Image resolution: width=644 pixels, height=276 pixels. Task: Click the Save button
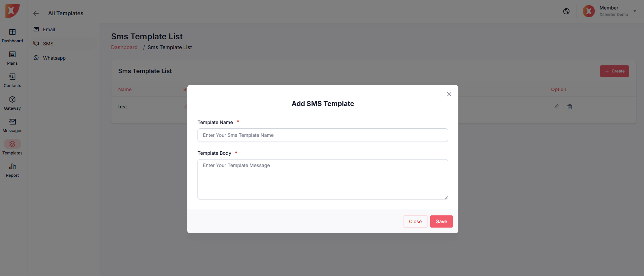441,221
